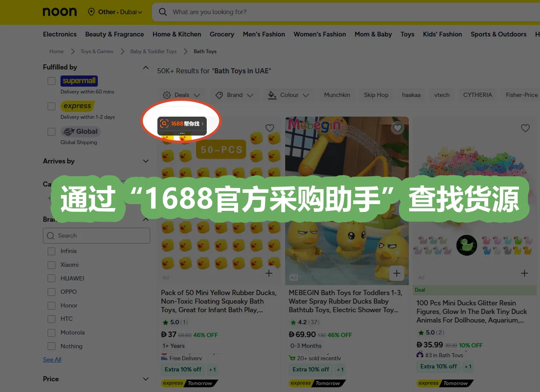Viewport: 540px width, 392px height.
Task: Click the supermall delivery badge
Action: click(79, 81)
